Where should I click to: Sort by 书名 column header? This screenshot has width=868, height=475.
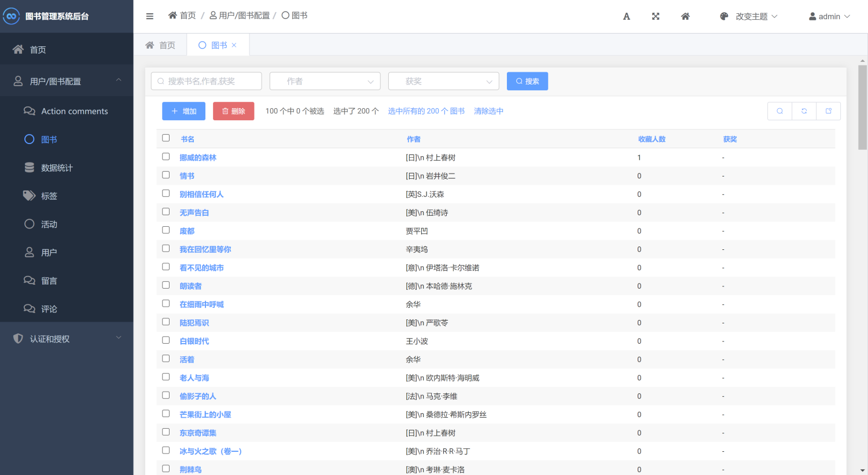pyautogui.click(x=187, y=139)
